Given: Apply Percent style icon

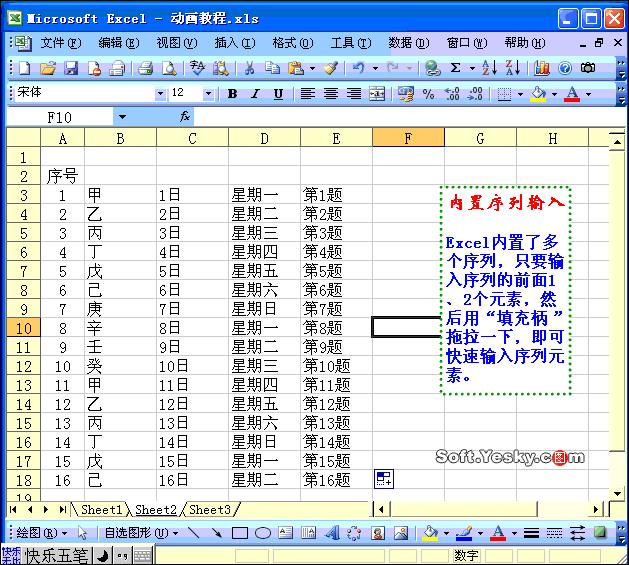Looking at the screenshot, I should point(428,94).
